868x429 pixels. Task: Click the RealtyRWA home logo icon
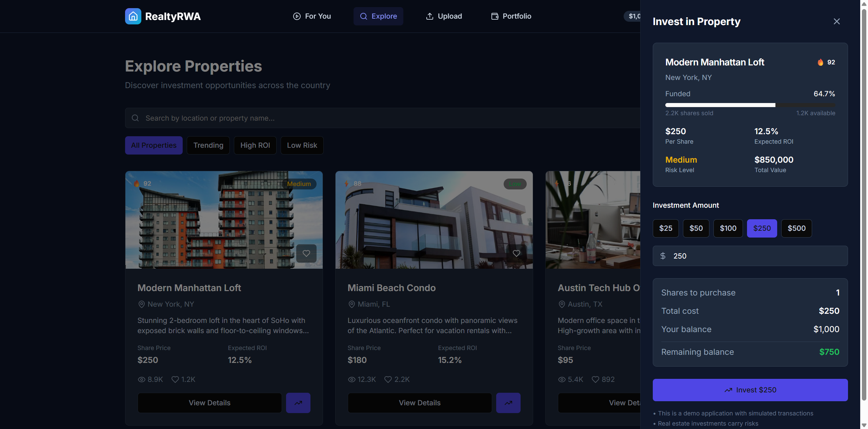point(133,16)
